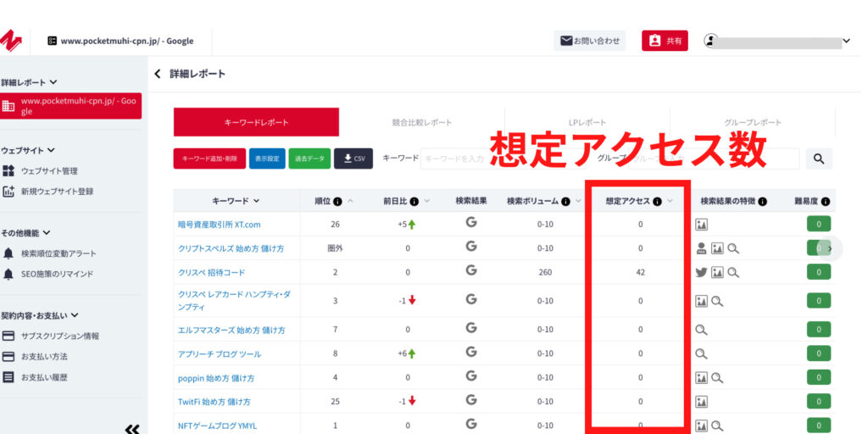868x434 pixels.
Task: Go back using the arrow beside 詳細レポート
Action: [158, 74]
